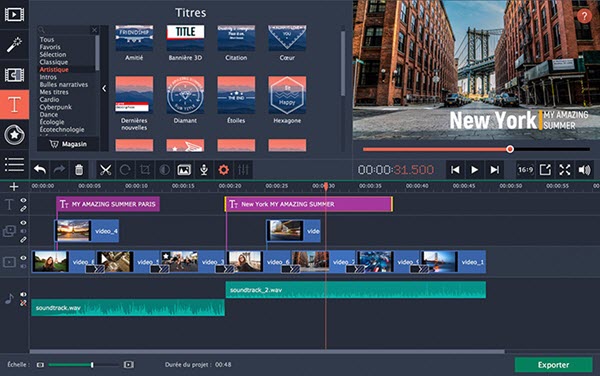Viewport: 600px width, 376px height.
Task: Open the more tools list icon
Action: pos(14,164)
